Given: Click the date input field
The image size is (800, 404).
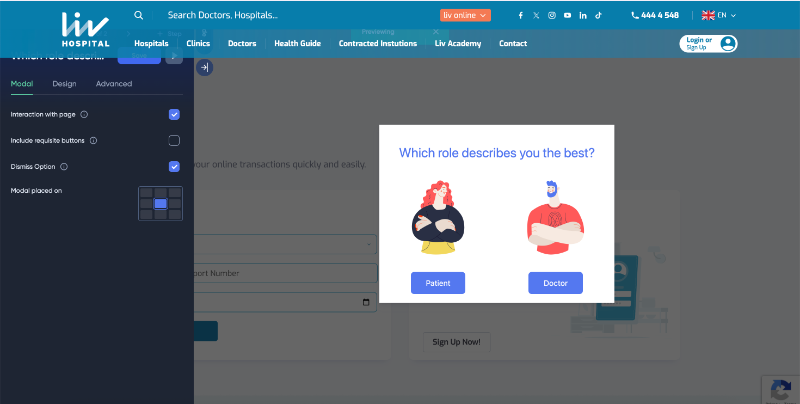Looking at the screenshot, I should 285,302.
